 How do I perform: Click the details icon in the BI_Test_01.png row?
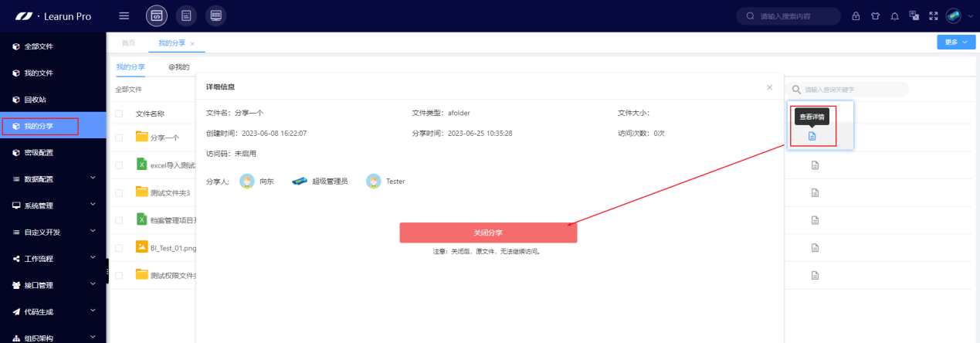coord(815,248)
